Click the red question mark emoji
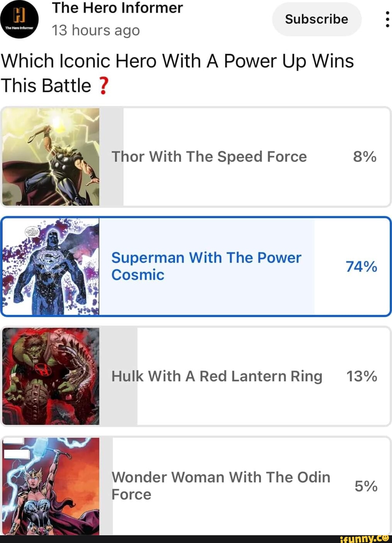The image size is (392, 543). point(103,85)
